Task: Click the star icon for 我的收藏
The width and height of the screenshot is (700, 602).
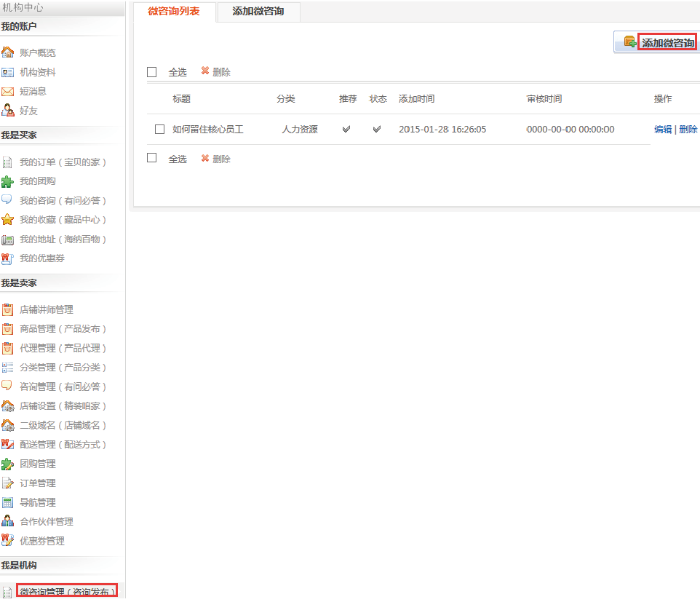Action: pyautogui.click(x=8, y=220)
